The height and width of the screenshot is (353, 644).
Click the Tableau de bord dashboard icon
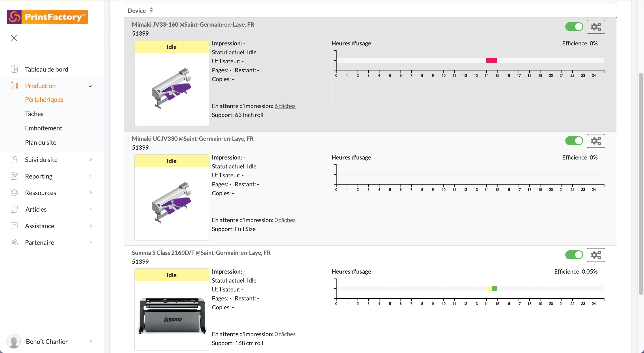tap(14, 69)
